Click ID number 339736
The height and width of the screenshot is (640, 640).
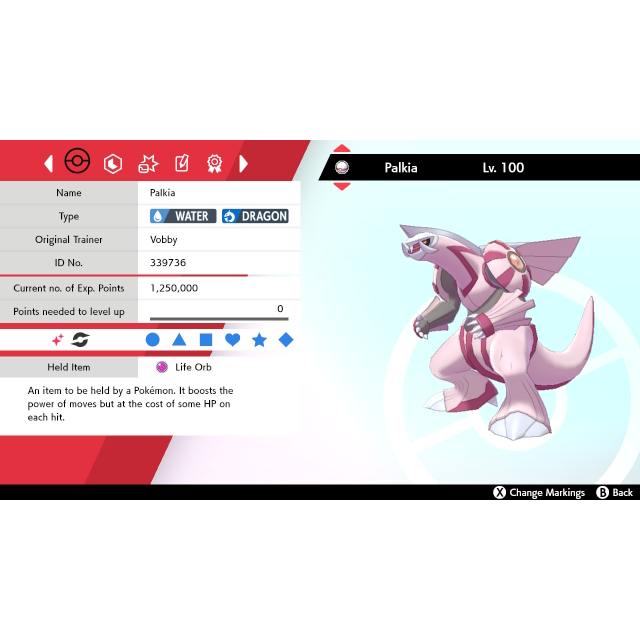pos(168,262)
